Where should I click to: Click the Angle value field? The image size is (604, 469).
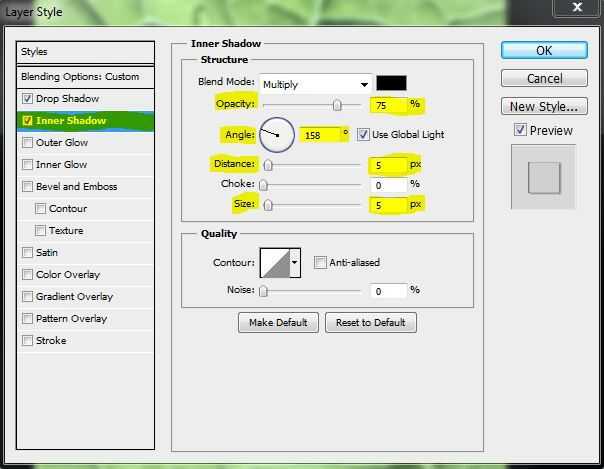point(320,135)
